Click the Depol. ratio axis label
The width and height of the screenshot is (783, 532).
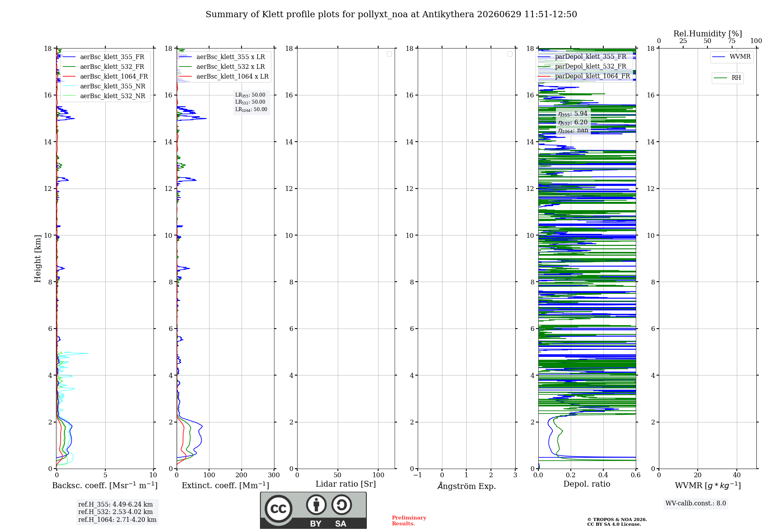pos(587,484)
